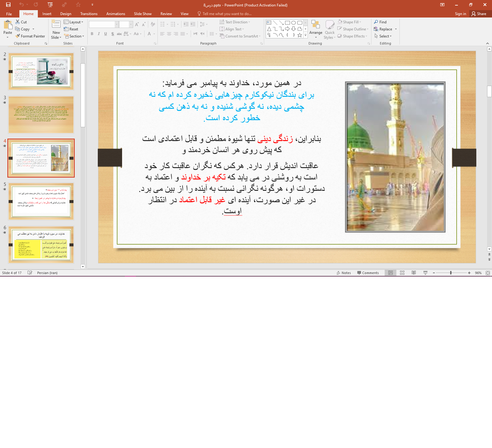The image size is (492, 448).
Task: Click the Sign in link
Action: click(x=460, y=14)
